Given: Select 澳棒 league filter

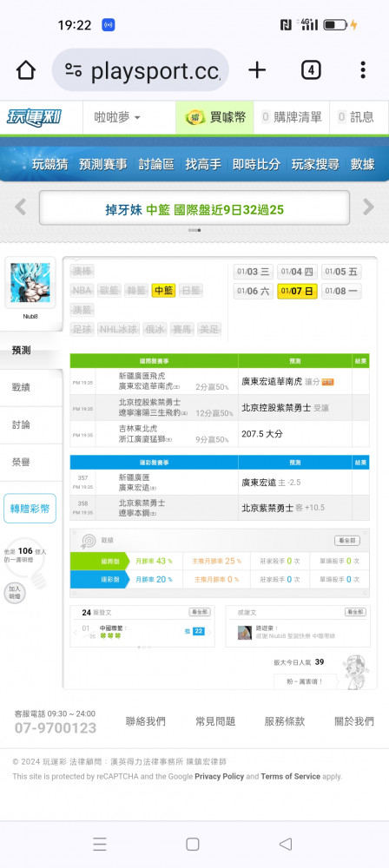Looking at the screenshot, I should coord(82,271).
